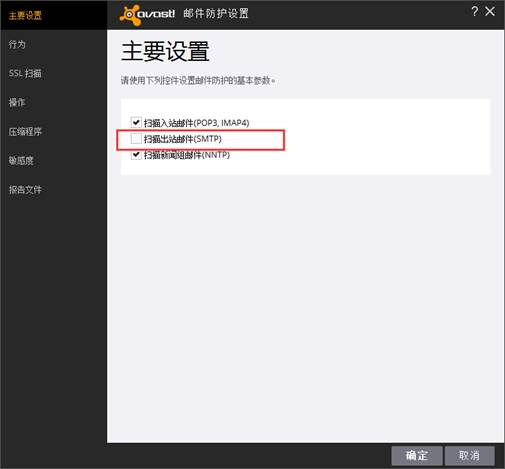Viewport: 505px width, 469px height.
Task: Click the 扫描出站邮件(SMTP) label text
Action: pyautogui.click(x=183, y=139)
